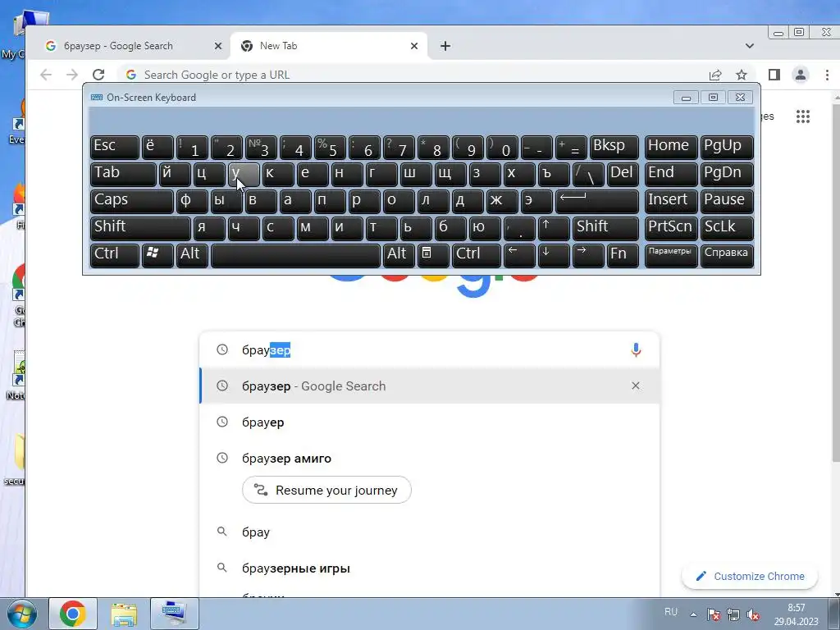Tap the Enter arrow key on keyboard
The width and height of the screenshot is (840, 630).
click(597, 201)
